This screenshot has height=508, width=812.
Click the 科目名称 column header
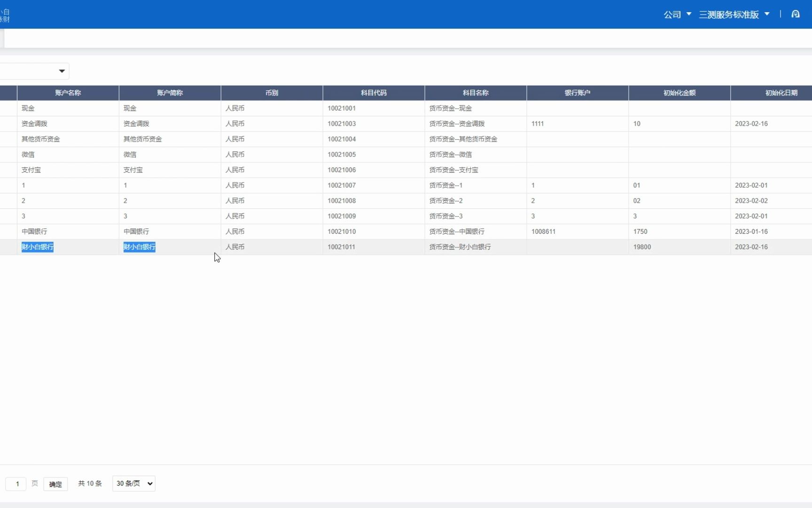[476, 93]
